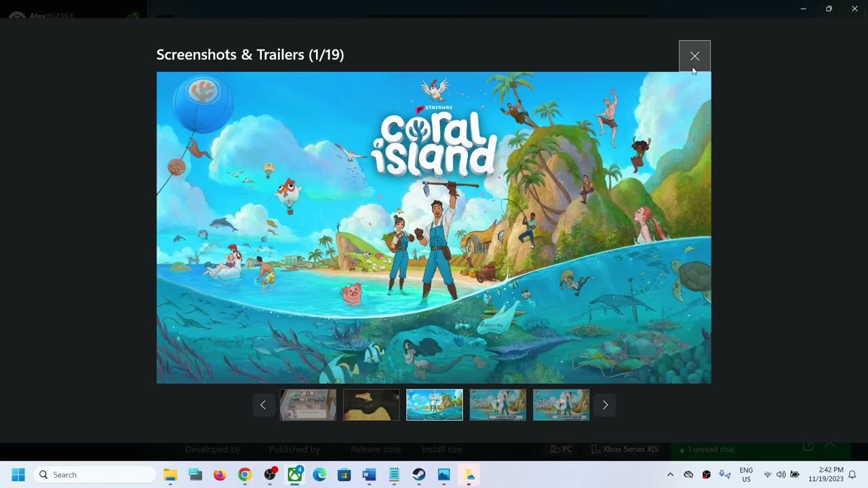
Task: Go to next screenshot thumbnails
Action: coord(605,405)
